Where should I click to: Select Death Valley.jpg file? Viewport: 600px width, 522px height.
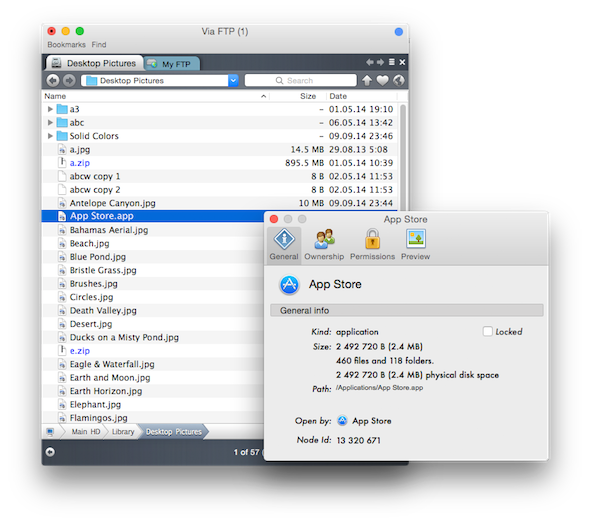pyautogui.click(x=103, y=310)
